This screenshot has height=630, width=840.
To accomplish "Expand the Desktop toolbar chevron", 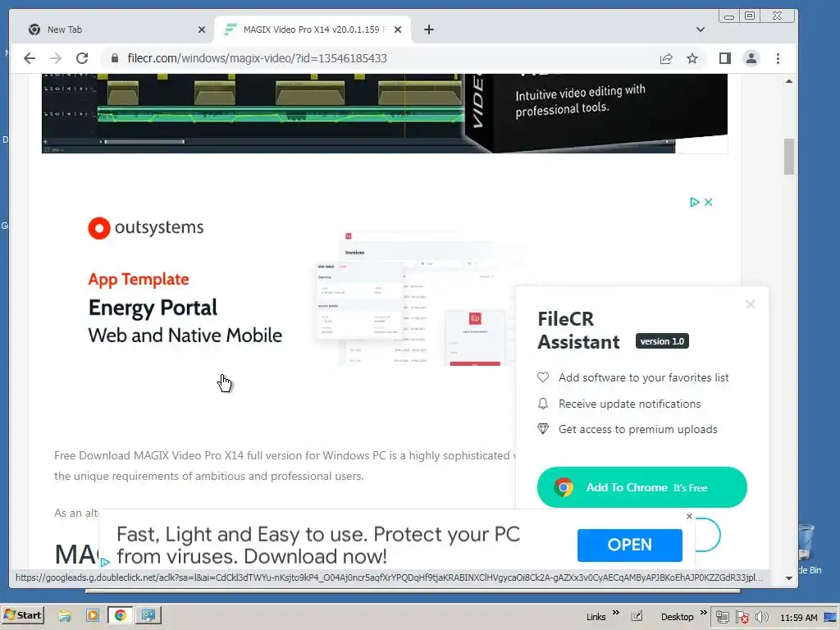I will coord(703,612).
